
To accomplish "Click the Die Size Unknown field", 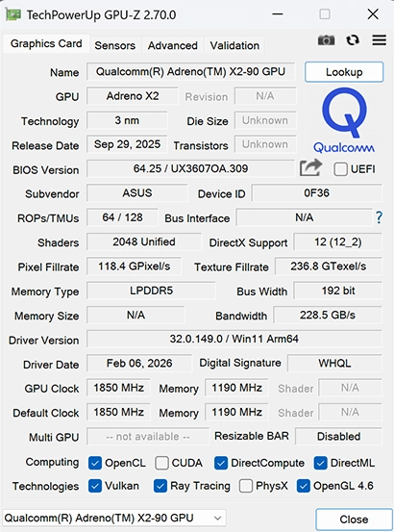I will [x=265, y=120].
